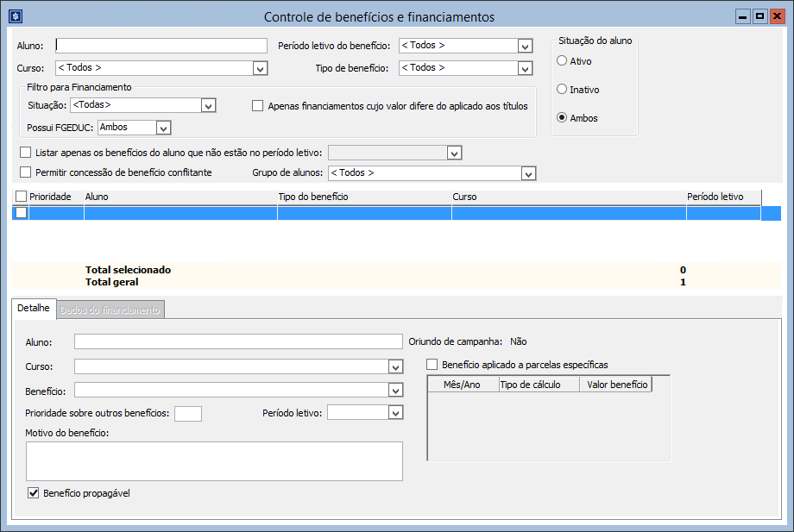Open "Período letivo do benefício" dropdown
This screenshot has width=794, height=532.
pyautogui.click(x=526, y=45)
